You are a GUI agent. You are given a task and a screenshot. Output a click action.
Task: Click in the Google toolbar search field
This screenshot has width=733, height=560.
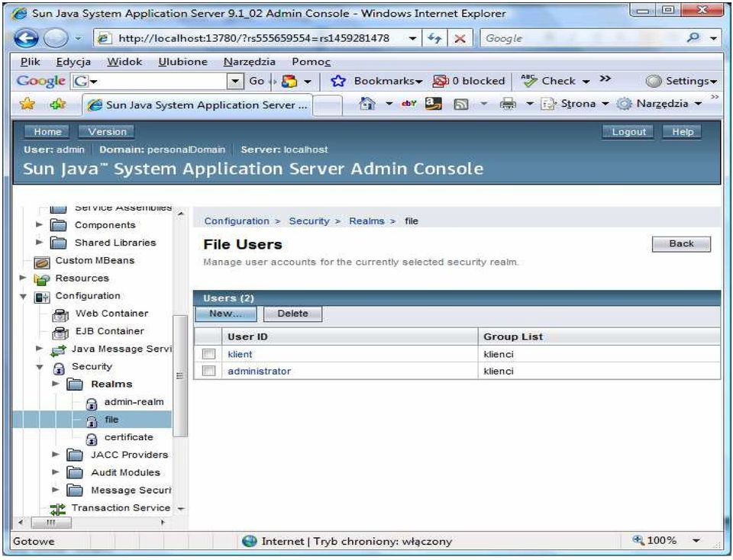(x=157, y=81)
